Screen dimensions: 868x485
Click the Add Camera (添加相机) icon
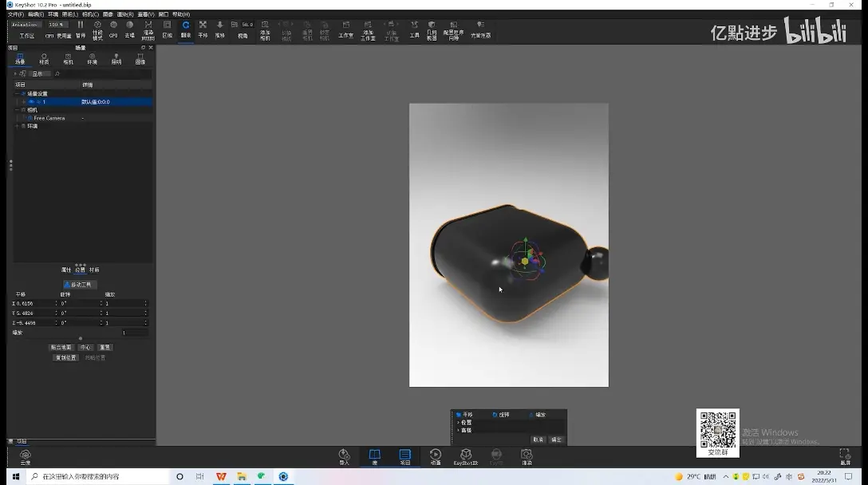click(265, 30)
